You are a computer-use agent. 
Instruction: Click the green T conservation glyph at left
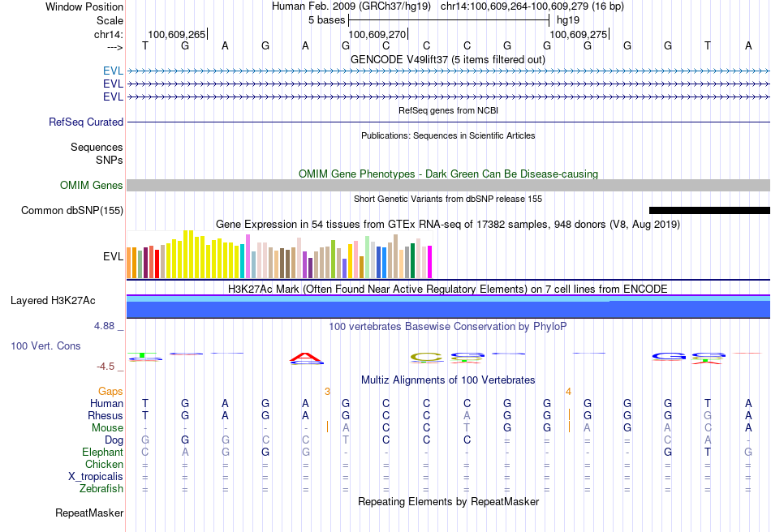point(142,354)
